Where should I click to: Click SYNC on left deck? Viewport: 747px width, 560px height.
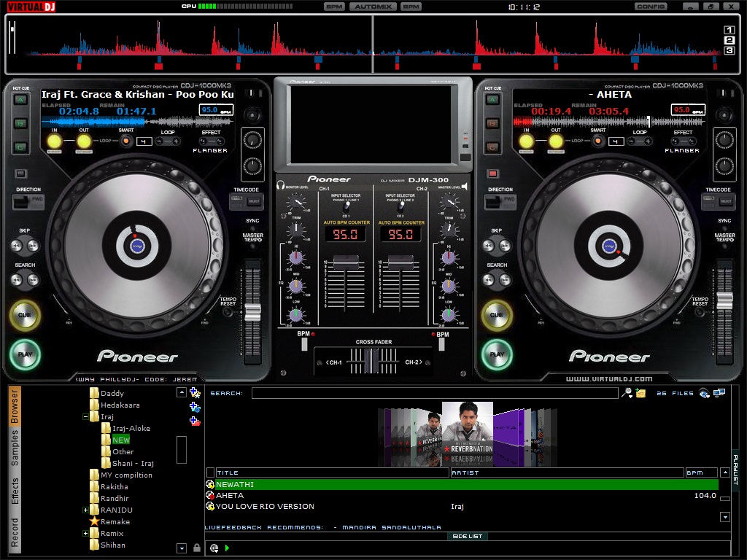(x=252, y=220)
